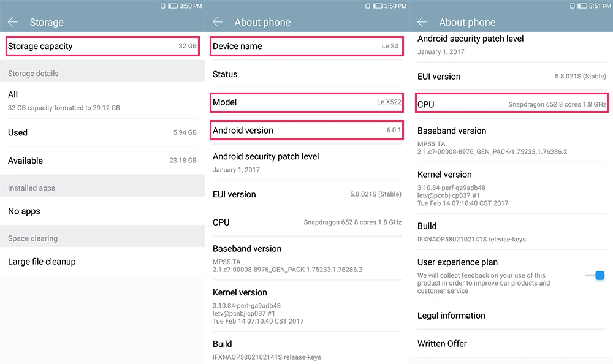The image size is (613, 364).
Task: Tap No apps under Installed apps
Action: pyautogui.click(x=102, y=211)
